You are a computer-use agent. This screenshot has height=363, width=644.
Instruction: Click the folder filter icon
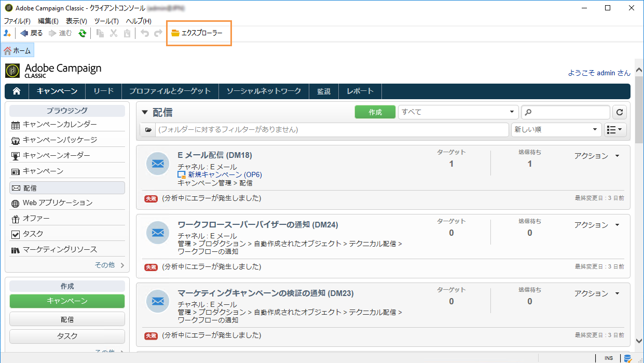coord(148,129)
